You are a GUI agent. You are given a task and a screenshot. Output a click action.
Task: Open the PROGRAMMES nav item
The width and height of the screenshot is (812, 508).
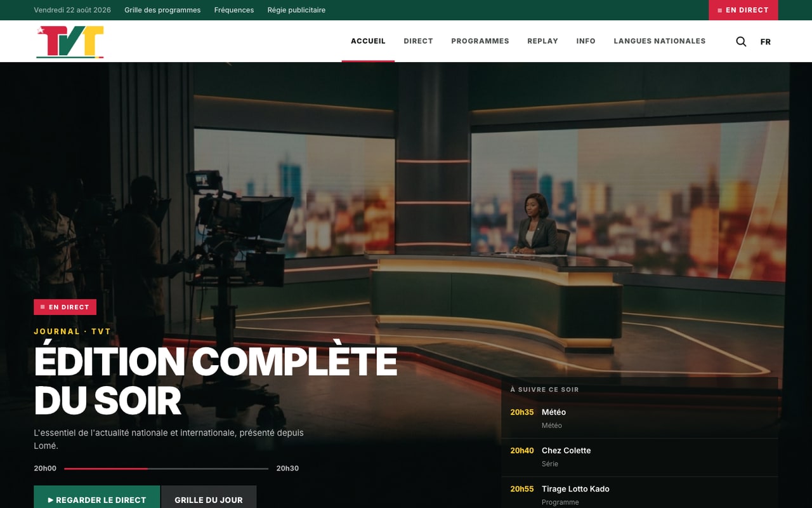[480, 41]
